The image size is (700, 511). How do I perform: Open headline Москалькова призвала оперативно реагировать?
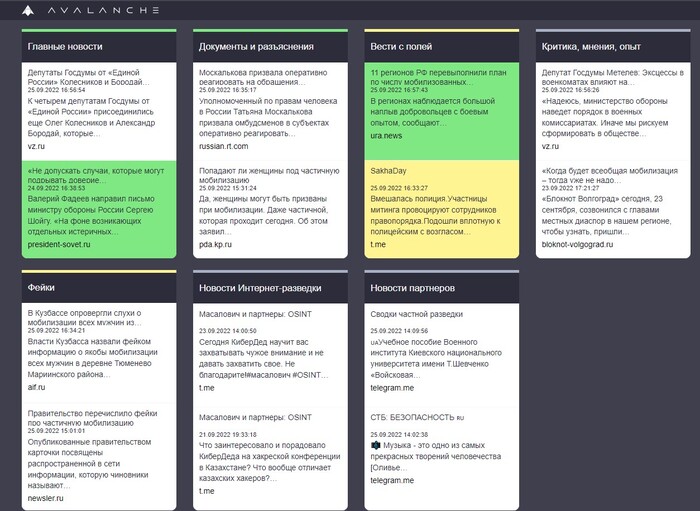tap(263, 77)
